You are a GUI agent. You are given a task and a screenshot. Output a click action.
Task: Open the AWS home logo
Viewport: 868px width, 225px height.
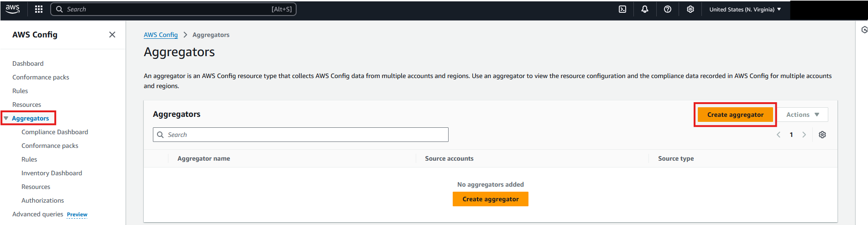[x=13, y=9]
